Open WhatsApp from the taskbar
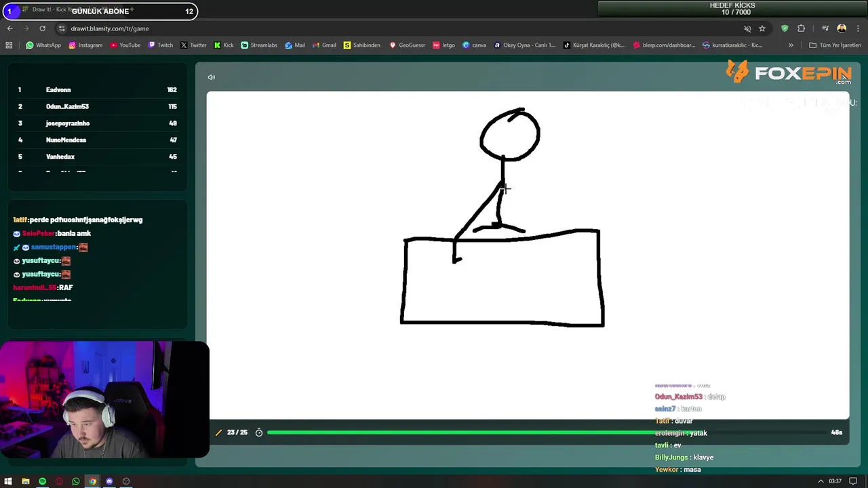868x488 pixels. tap(75, 481)
